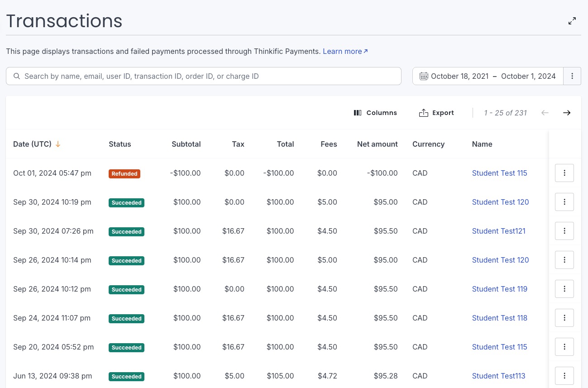This screenshot has height=388, width=588.
Task: Select the Succeeded badge on Sep 30 row
Action: coord(126,202)
